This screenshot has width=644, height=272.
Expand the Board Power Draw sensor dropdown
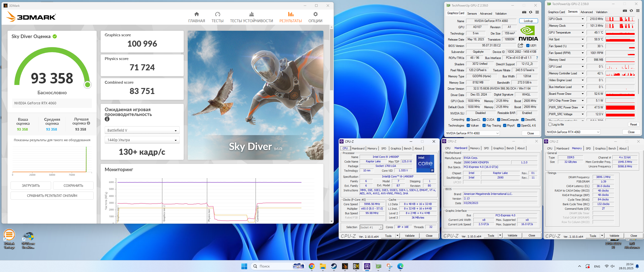click(x=582, y=94)
